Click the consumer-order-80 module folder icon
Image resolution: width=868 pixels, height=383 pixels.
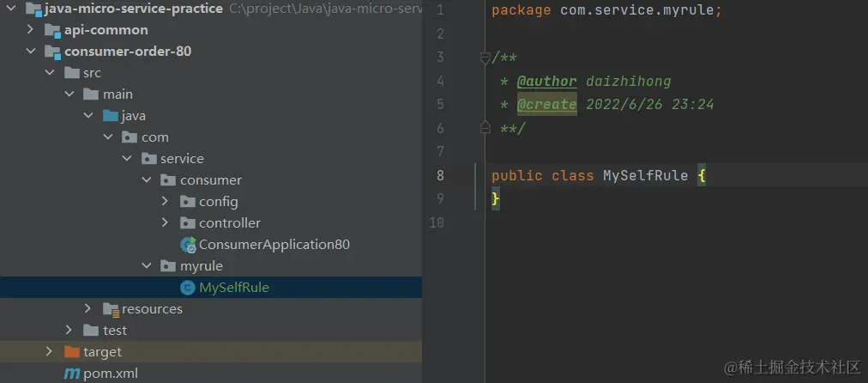[52, 52]
